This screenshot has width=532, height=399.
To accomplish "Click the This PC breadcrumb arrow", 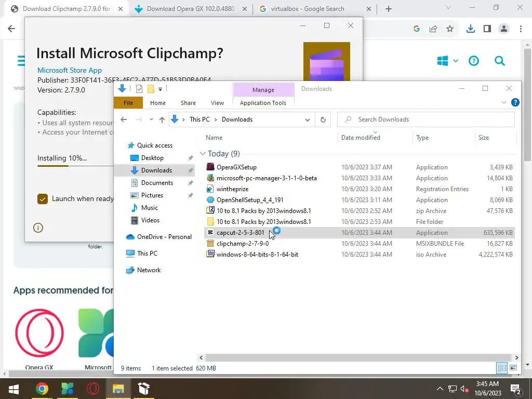I will coord(216,119).
